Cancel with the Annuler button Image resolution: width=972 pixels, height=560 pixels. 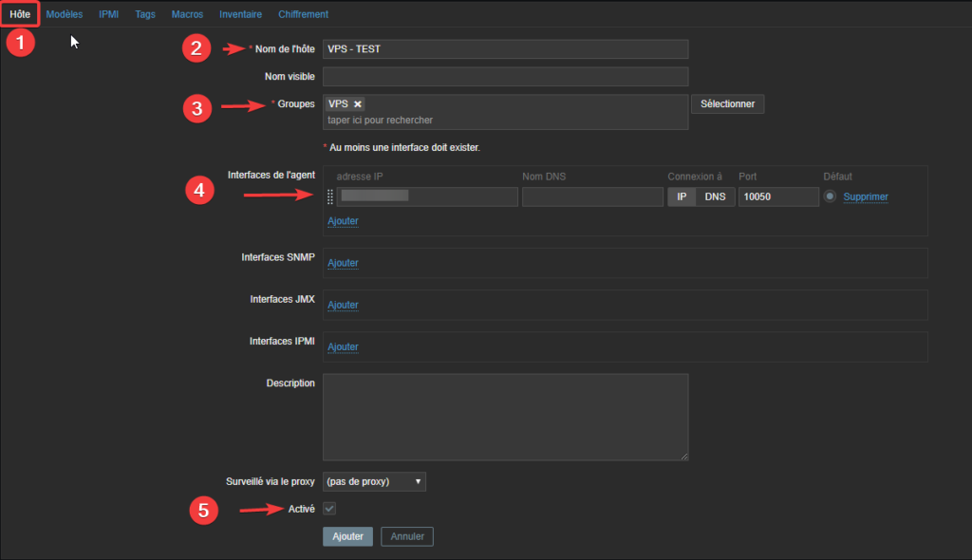coord(407,536)
